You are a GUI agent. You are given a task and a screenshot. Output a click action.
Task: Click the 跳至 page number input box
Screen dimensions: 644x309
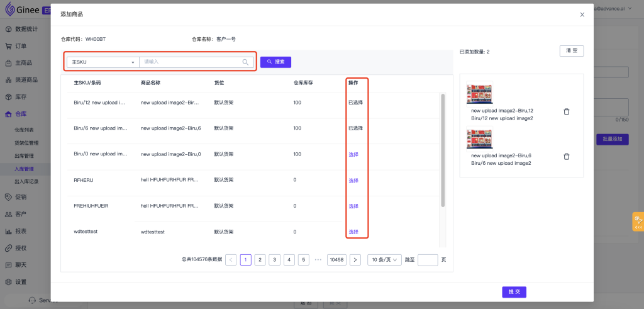(428, 260)
